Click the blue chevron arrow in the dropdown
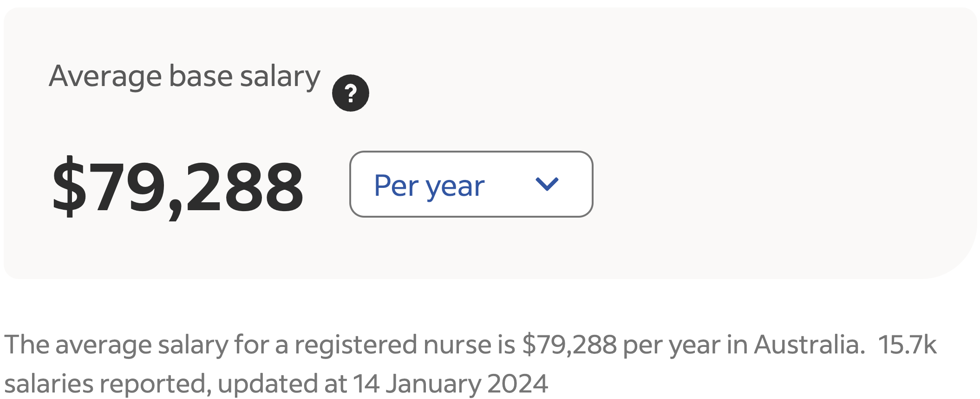Image resolution: width=980 pixels, height=399 pixels. (547, 184)
